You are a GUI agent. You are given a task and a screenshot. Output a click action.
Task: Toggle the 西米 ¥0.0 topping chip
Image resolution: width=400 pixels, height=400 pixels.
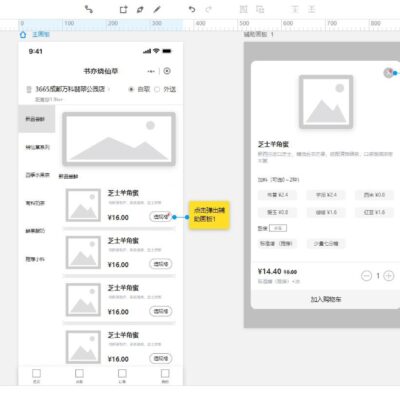pos(374,195)
